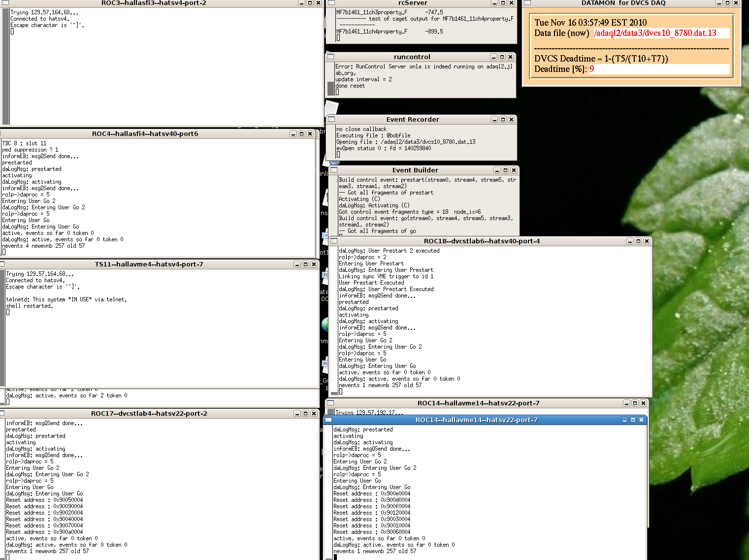
Task: Click 'Got all fragments of go' in Event Builder
Action: point(377,231)
